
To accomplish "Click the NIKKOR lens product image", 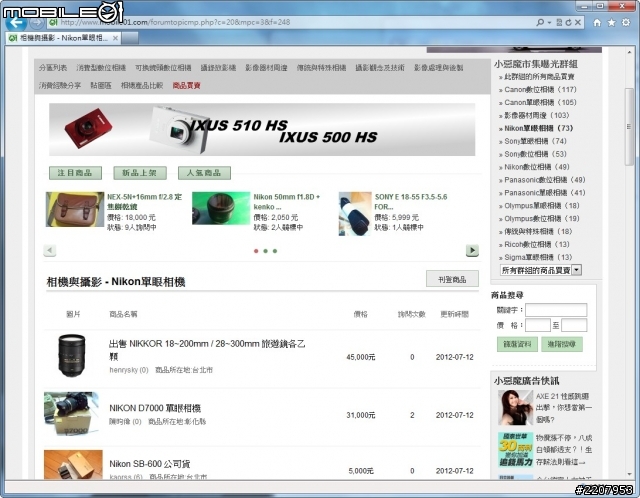I will click(x=72, y=355).
